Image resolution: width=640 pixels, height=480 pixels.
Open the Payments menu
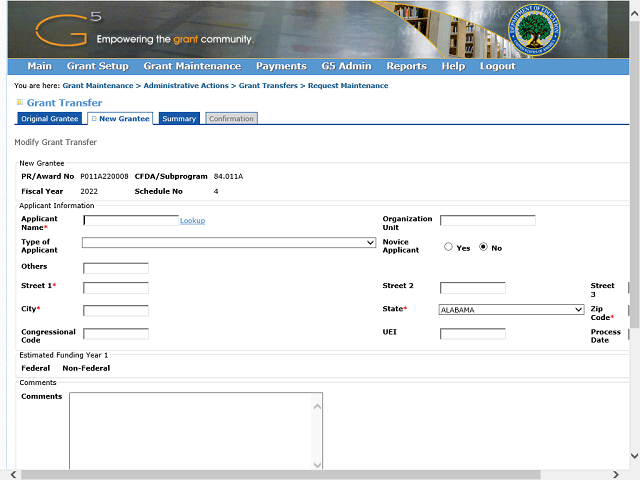281,66
